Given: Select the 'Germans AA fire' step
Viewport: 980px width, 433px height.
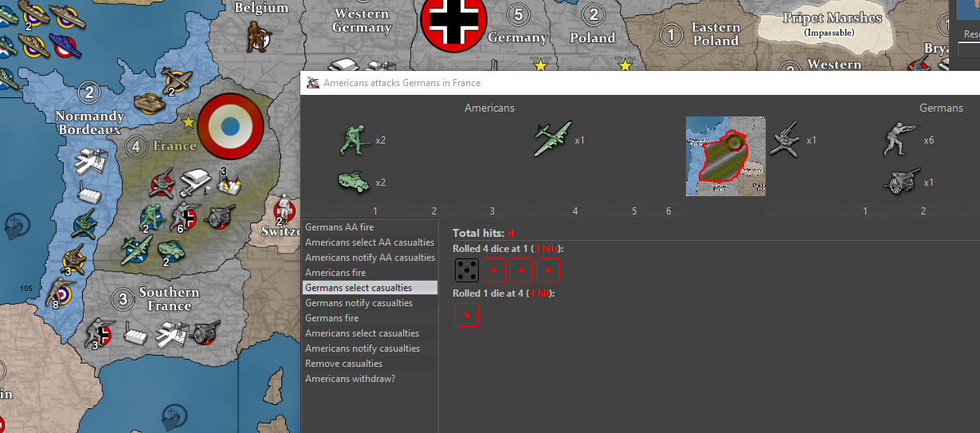Looking at the screenshot, I should click(339, 227).
